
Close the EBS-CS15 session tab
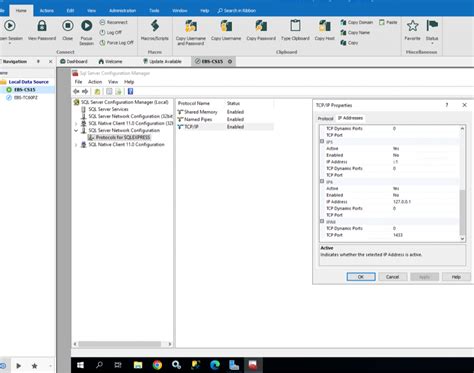tap(230, 61)
